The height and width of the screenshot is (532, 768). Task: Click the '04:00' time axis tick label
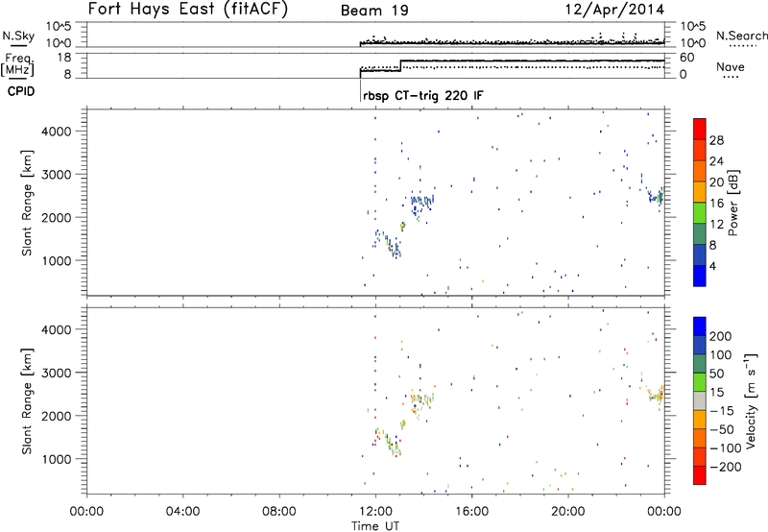click(x=183, y=512)
